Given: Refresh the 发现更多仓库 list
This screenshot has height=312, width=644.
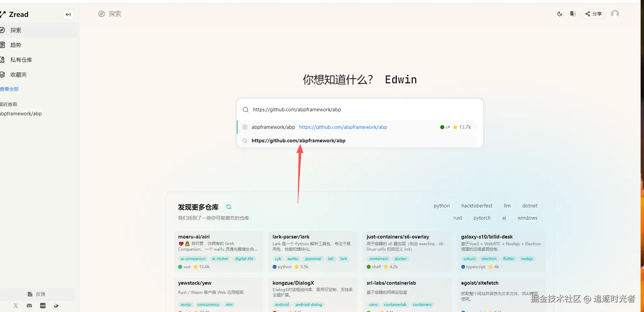Looking at the screenshot, I should point(229,207).
